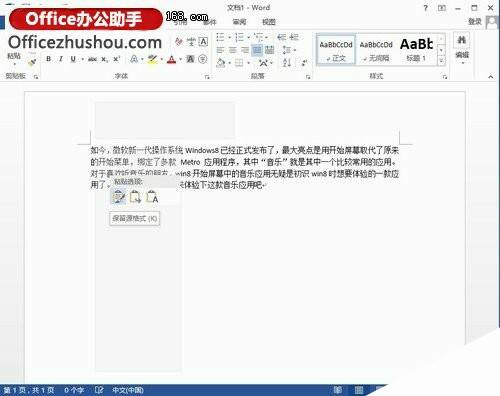Open the Paste button dropdown arrow
The image size is (500, 396).
(14, 64)
